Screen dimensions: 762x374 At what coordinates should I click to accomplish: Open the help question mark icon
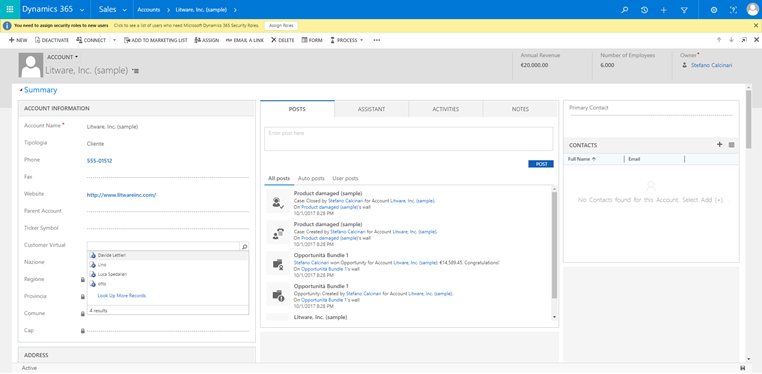[733, 10]
